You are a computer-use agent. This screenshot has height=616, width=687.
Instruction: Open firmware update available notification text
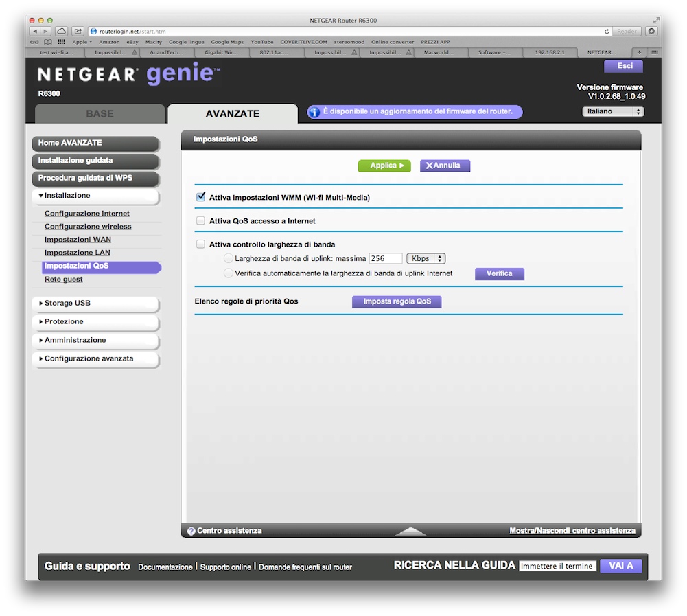[417, 111]
